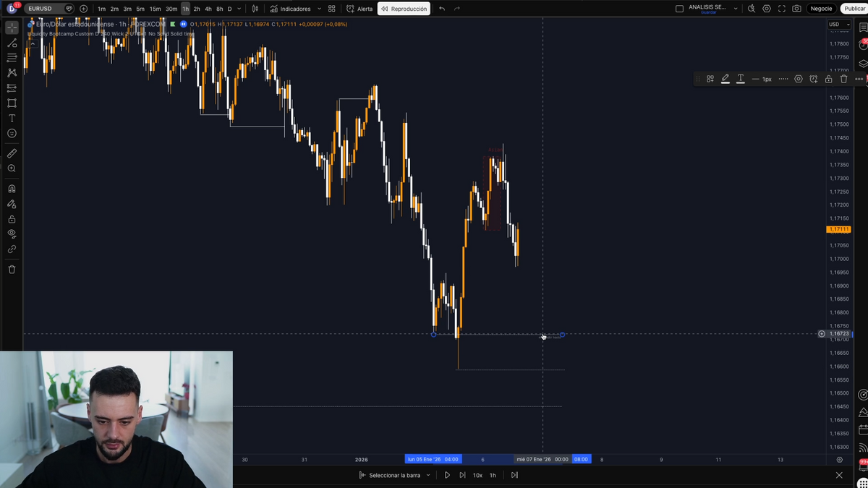The width and height of the screenshot is (868, 488).
Task: Open the chart layout selector square
Action: coord(679,9)
